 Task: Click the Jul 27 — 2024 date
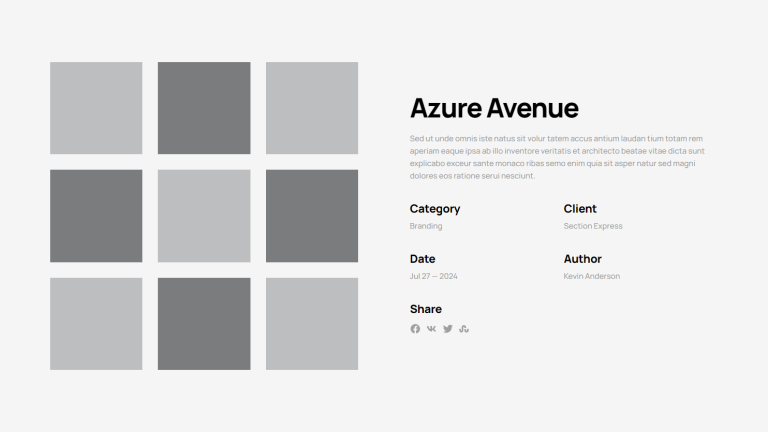[x=433, y=276]
